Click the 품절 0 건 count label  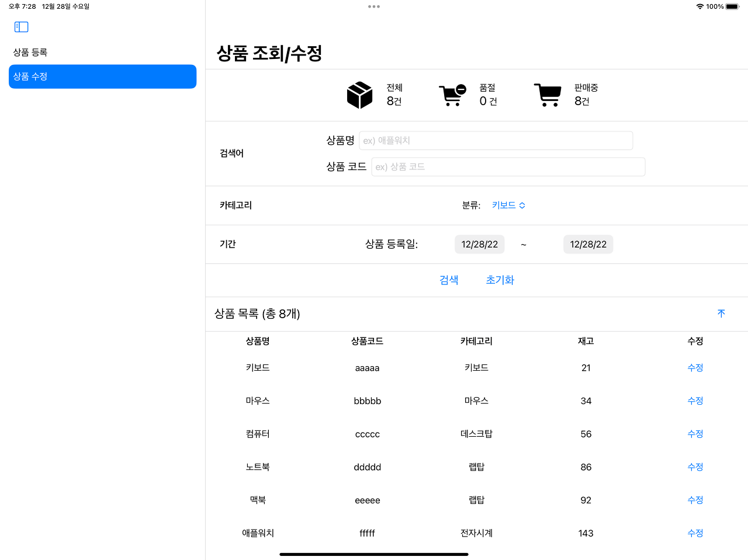[x=488, y=95]
